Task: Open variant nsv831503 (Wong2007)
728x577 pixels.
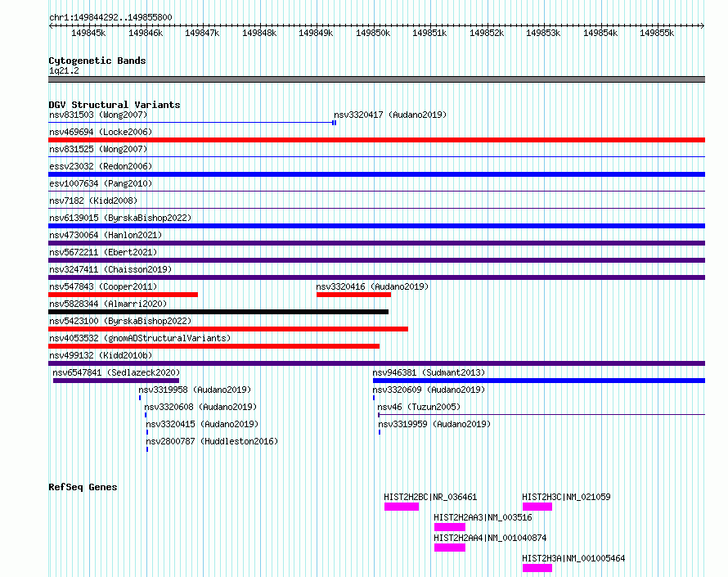Action: 98,115
